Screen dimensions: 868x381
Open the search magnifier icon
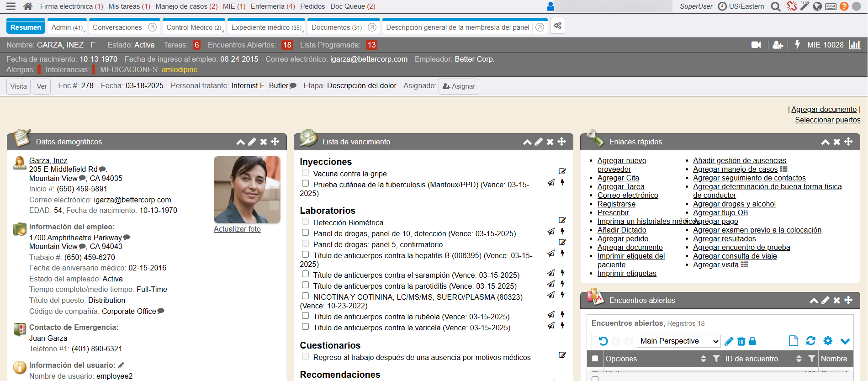tap(775, 6)
